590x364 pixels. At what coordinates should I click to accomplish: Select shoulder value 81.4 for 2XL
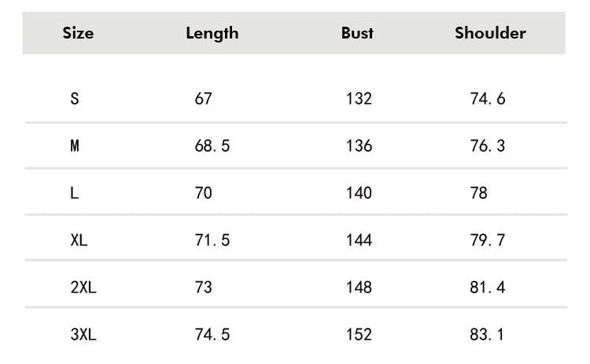click(488, 288)
